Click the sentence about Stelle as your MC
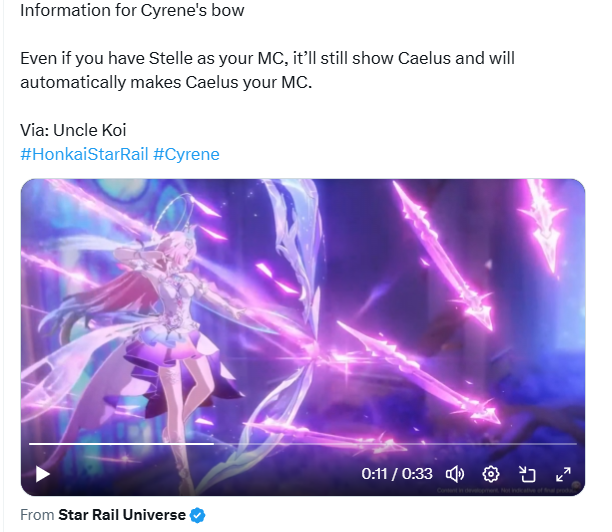This screenshot has width=612, height=532. coord(267,70)
